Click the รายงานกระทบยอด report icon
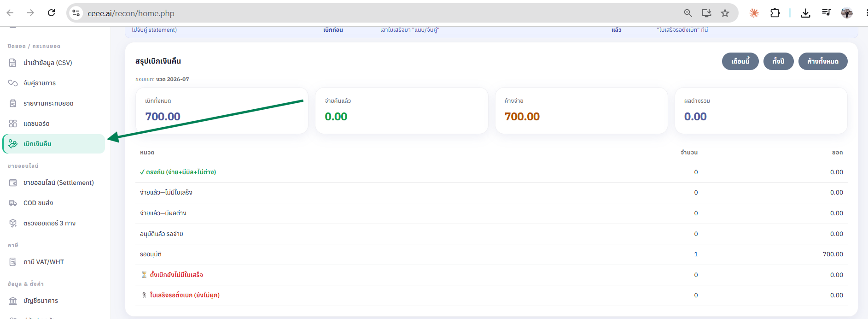The height and width of the screenshot is (319, 868). [13, 103]
